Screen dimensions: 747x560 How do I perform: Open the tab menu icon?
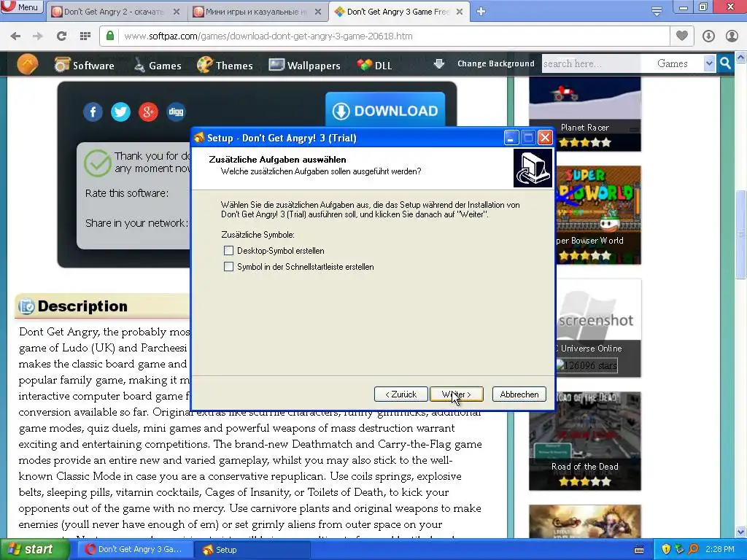pos(657,11)
